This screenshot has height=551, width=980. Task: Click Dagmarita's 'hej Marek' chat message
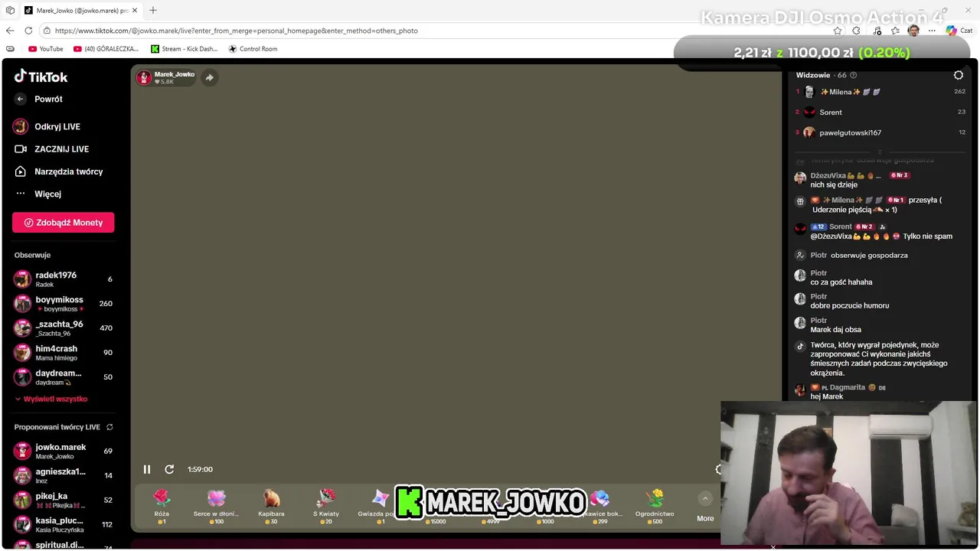click(827, 396)
